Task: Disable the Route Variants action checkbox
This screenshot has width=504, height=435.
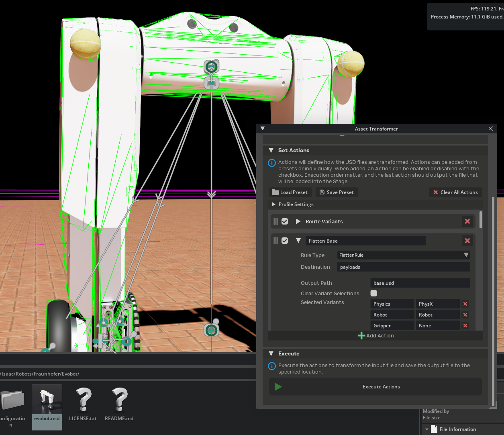Action: pyautogui.click(x=285, y=221)
